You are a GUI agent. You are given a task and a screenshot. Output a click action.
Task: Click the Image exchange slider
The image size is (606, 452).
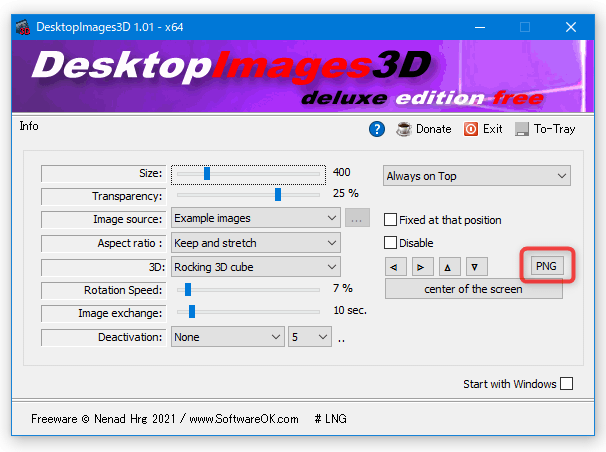[248, 311]
